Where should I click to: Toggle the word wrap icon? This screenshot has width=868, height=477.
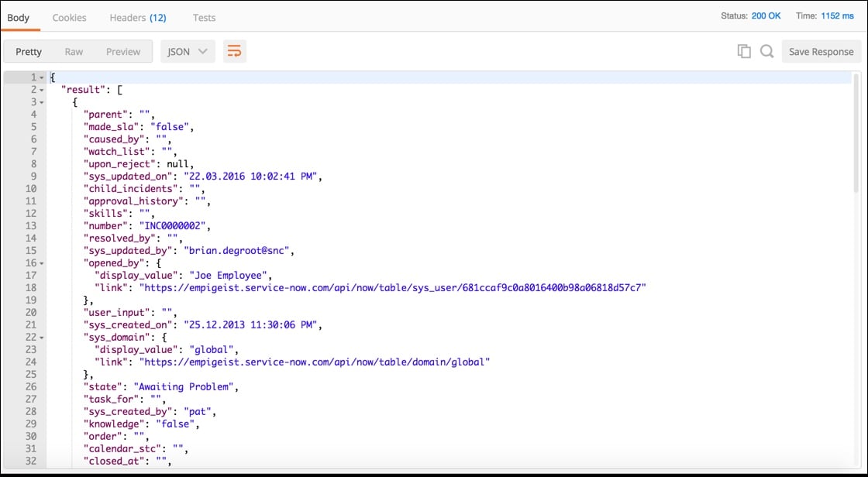click(235, 50)
